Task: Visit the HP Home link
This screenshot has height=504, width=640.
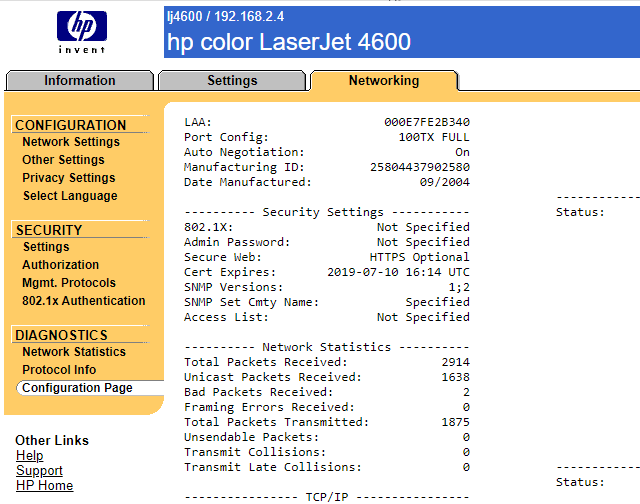Action: 44,486
